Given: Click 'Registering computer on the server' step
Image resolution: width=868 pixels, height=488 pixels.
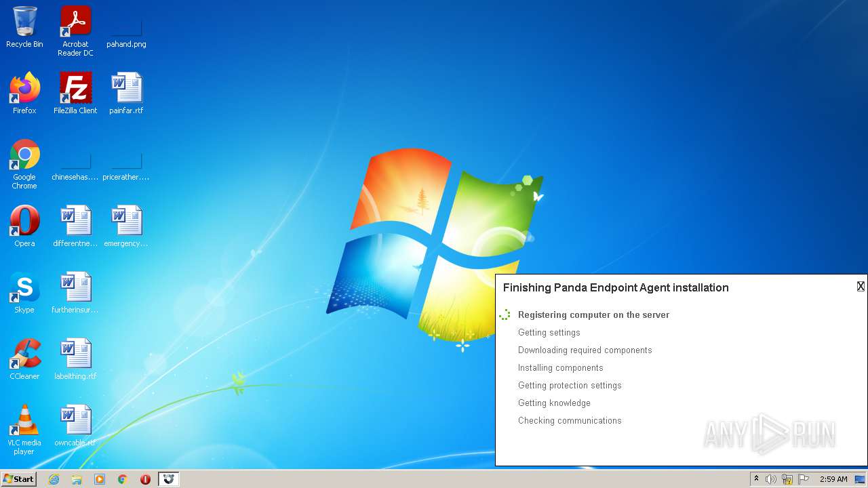Looking at the screenshot, I should [593, 314].
